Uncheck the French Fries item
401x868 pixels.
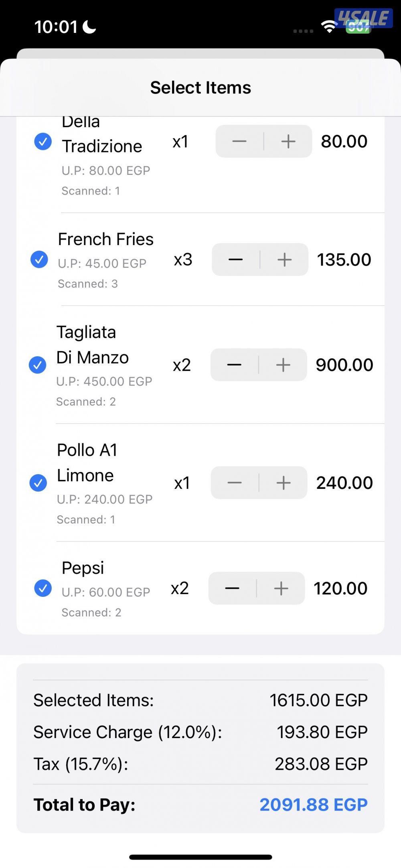click(39, 260)
